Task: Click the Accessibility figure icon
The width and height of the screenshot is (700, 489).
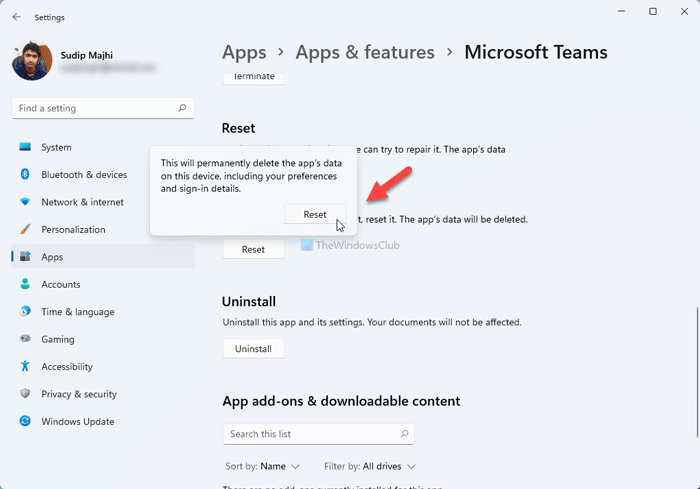Action: 26,367
